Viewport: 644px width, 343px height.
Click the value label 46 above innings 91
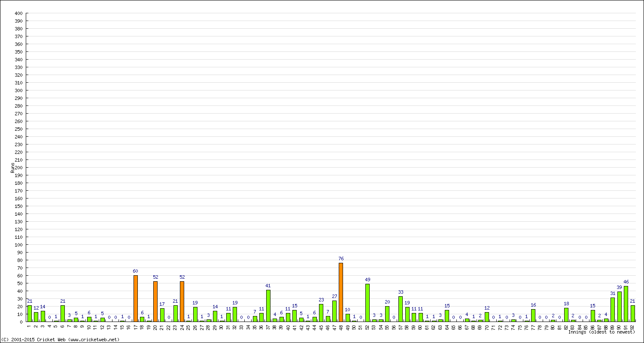[626, 282]
